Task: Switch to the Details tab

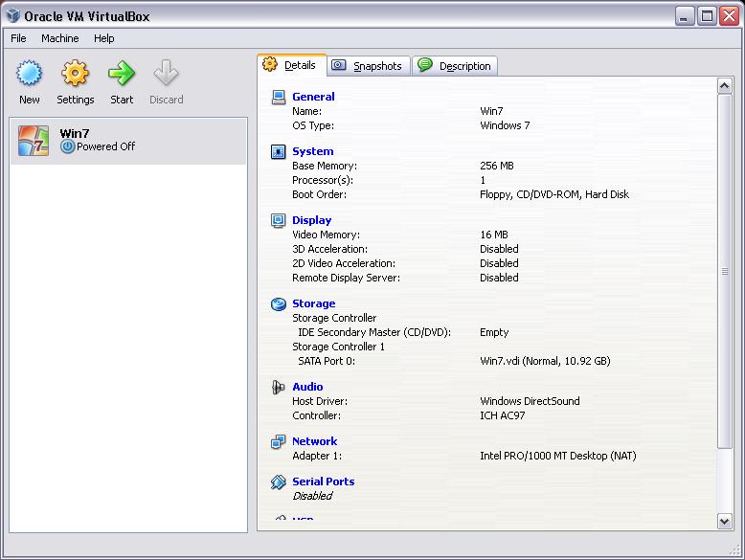Action: coord(292,65)
